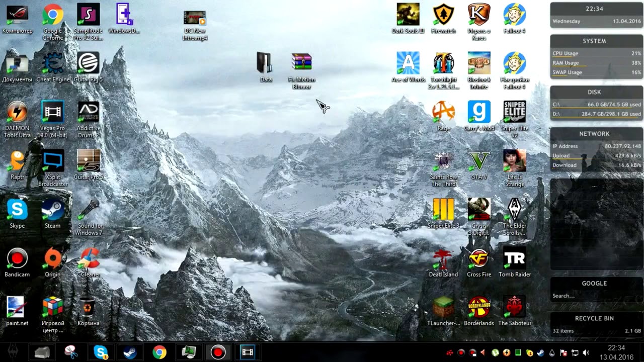Screen dimensions: 644x362
Task: Open the Rage game shortcut
Action: [x=443, y=117]
